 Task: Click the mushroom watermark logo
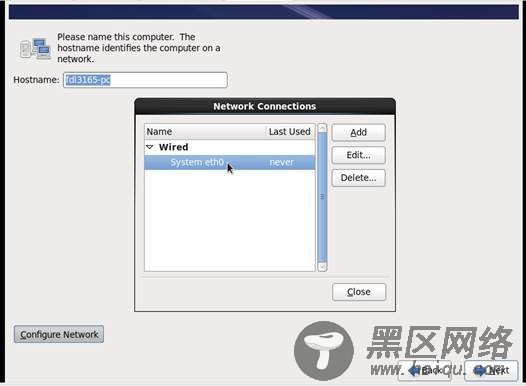[x=324, y=351]
